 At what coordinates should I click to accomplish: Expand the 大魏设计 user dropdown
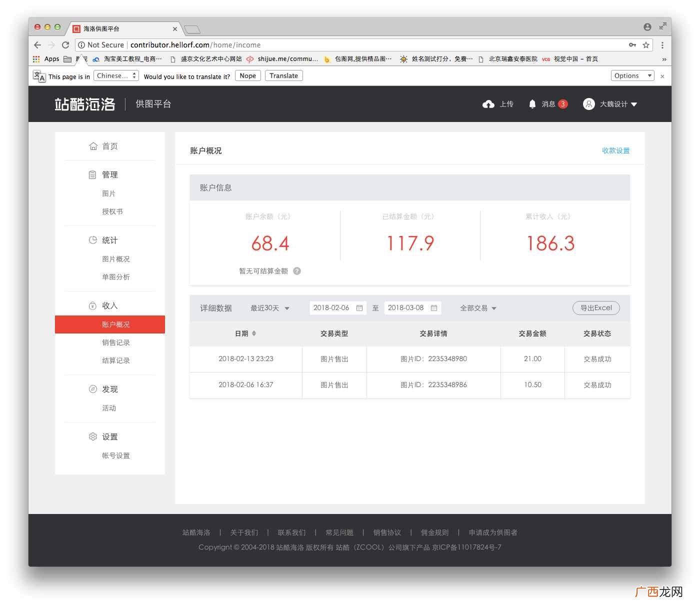tap(618, 104)
